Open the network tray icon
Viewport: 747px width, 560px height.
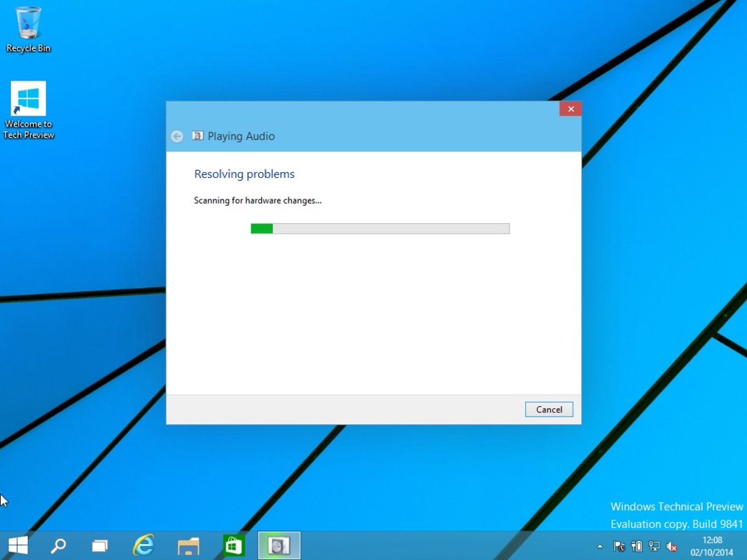tap(654, 546)
